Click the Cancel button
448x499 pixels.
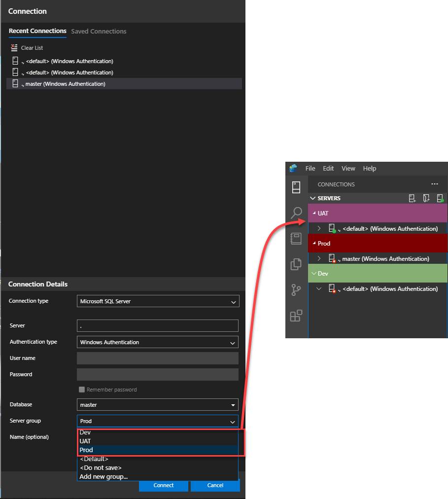[x=215, y=485]
